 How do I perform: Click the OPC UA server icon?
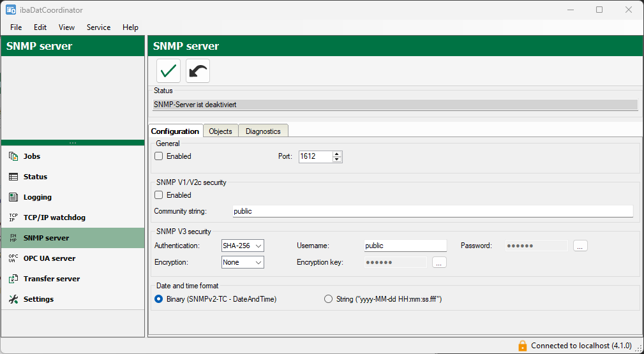coord(13,258)
